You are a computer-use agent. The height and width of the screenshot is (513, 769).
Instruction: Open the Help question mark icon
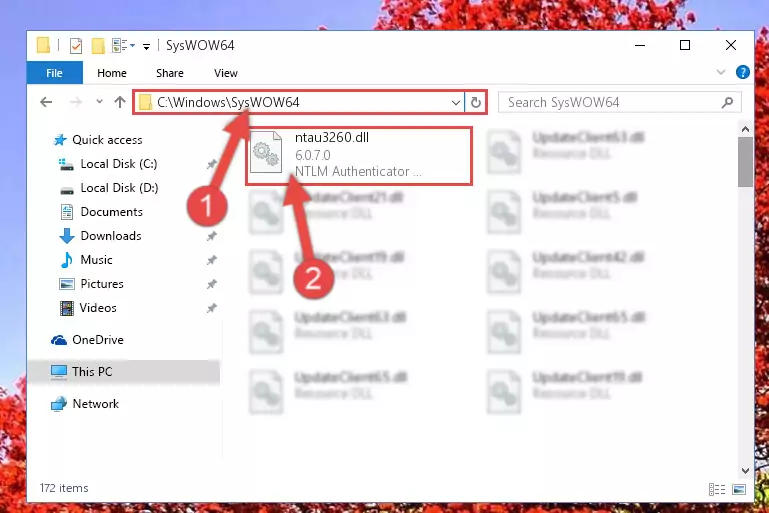point(743,72)
